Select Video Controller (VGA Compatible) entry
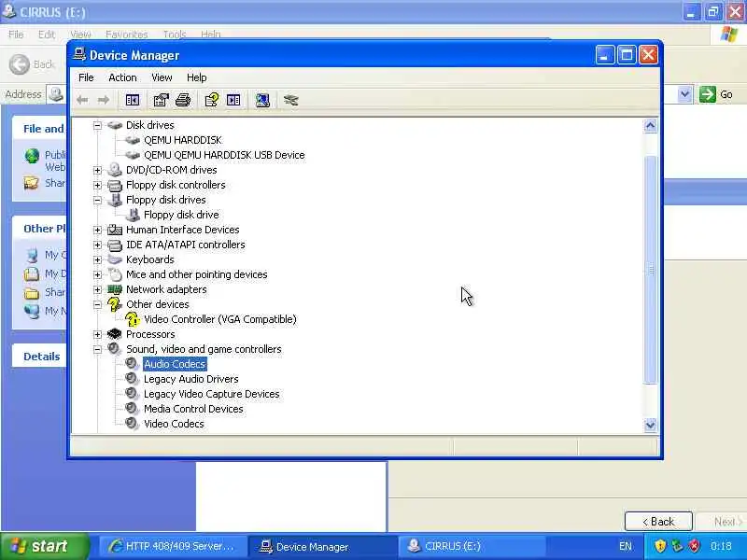747x560 pixels. pos(220,319)
